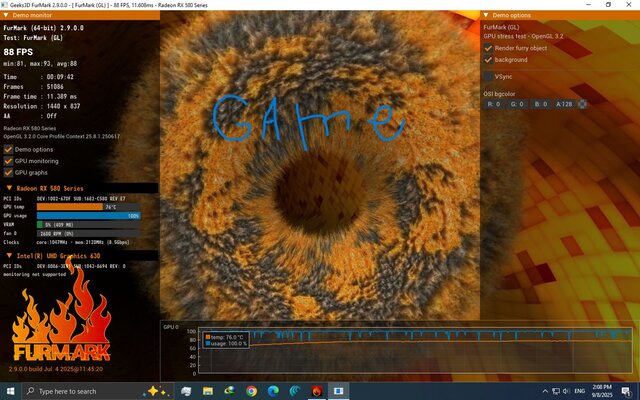The height and width of the screenshot is (400, 640).
Task: Click the ENG language indicator
Action: coord(580,391)
